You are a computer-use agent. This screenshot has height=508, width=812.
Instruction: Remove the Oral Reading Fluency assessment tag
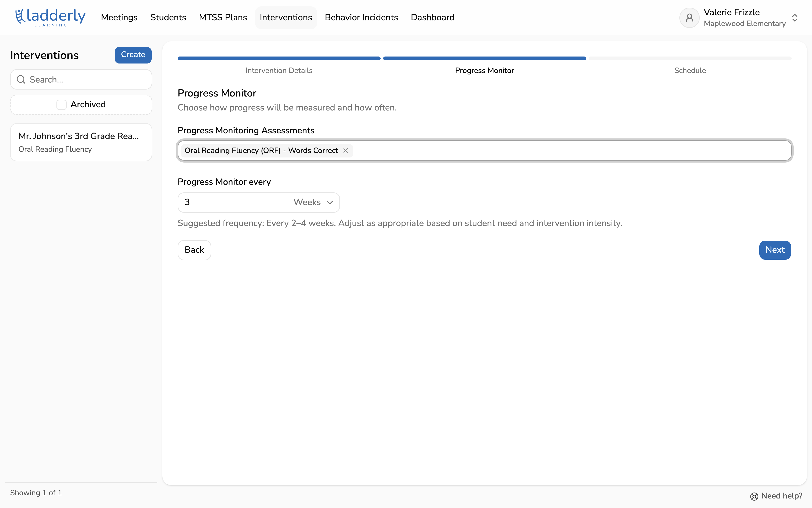coord(346,150)
